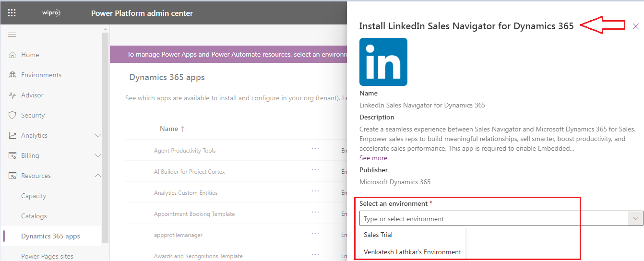Click the LinkedIn Sales Navigator name value
The image size is (644, 261).
click(x=422, y=105)
